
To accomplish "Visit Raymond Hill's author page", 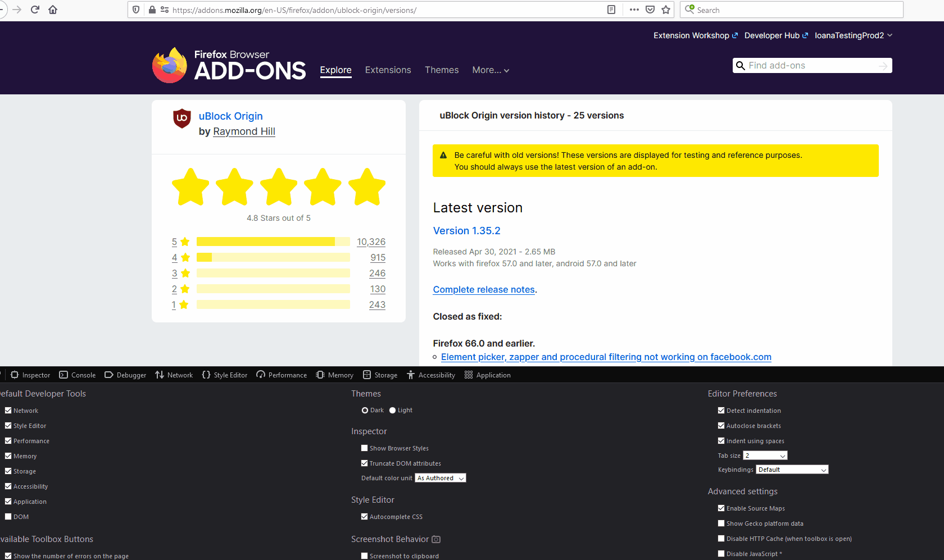I will pyautogui.click(x=244, y=131).
